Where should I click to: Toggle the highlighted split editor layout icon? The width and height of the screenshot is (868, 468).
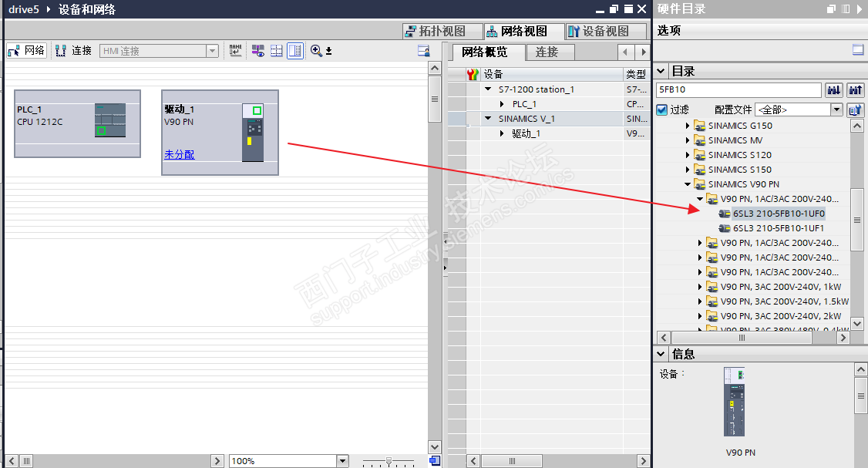(295, 50)
